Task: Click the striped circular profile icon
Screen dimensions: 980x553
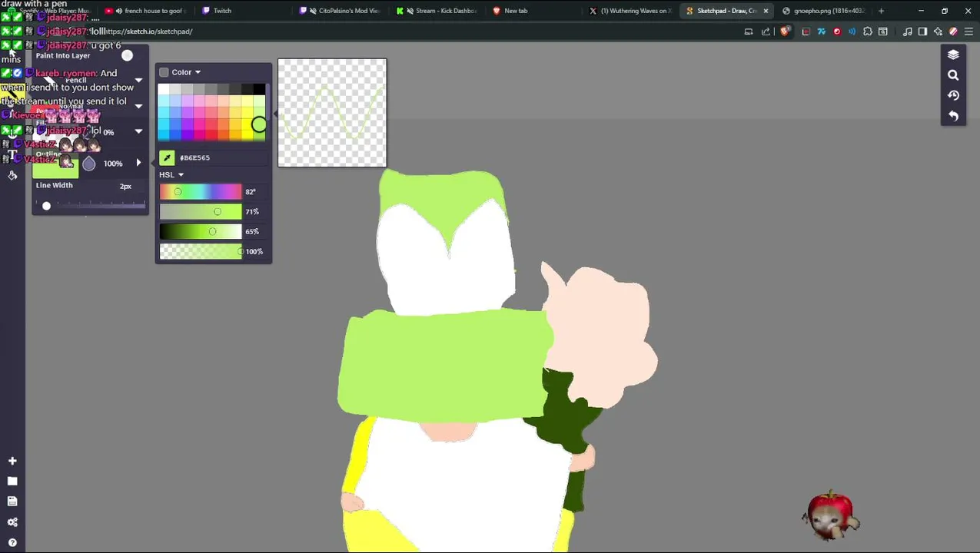Action: click(954, 31)
